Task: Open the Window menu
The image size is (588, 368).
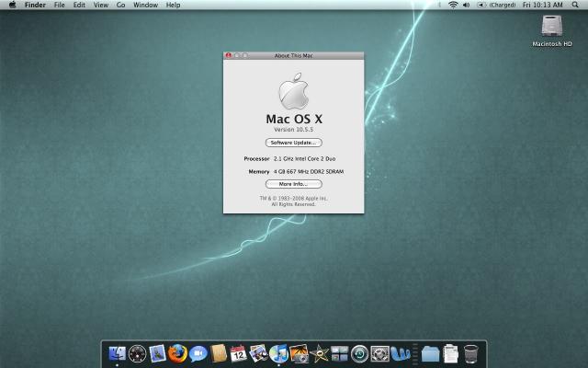Action: (x=145, y=6)
